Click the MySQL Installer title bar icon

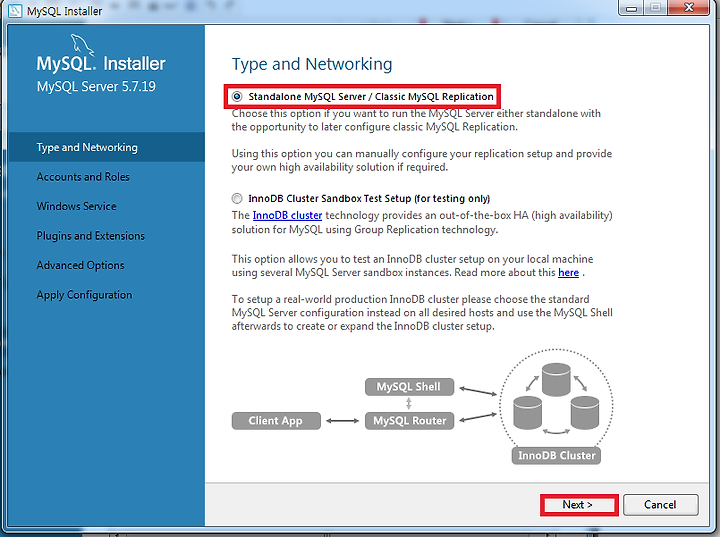coord(15,11)
